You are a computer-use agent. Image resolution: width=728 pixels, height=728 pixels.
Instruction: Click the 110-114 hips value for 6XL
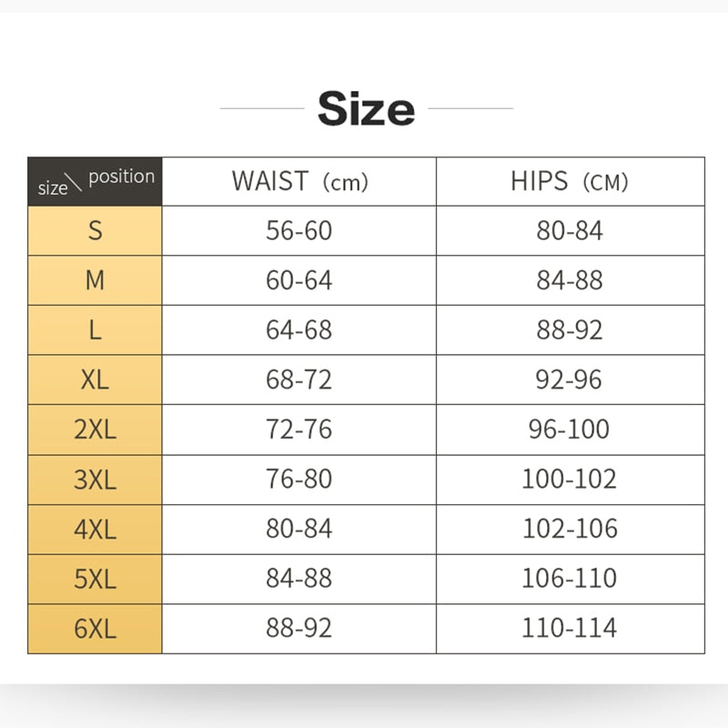coord(570,628)
